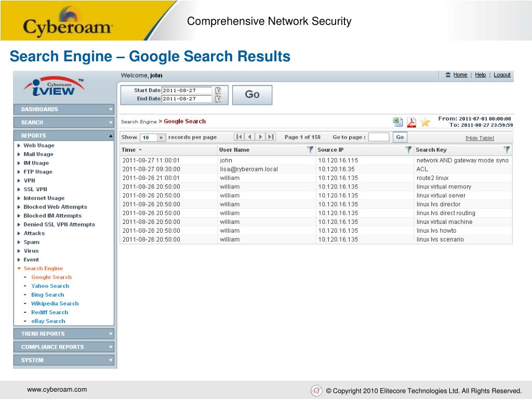Open the Yahoo Search report
The image size is (532, 399).
[50, 286]
